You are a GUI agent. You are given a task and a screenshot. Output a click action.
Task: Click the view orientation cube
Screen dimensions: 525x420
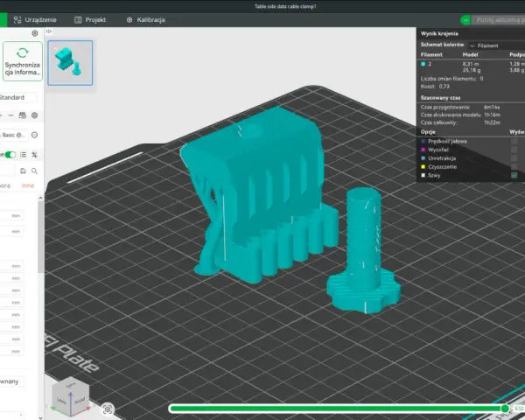click(71, 397)
